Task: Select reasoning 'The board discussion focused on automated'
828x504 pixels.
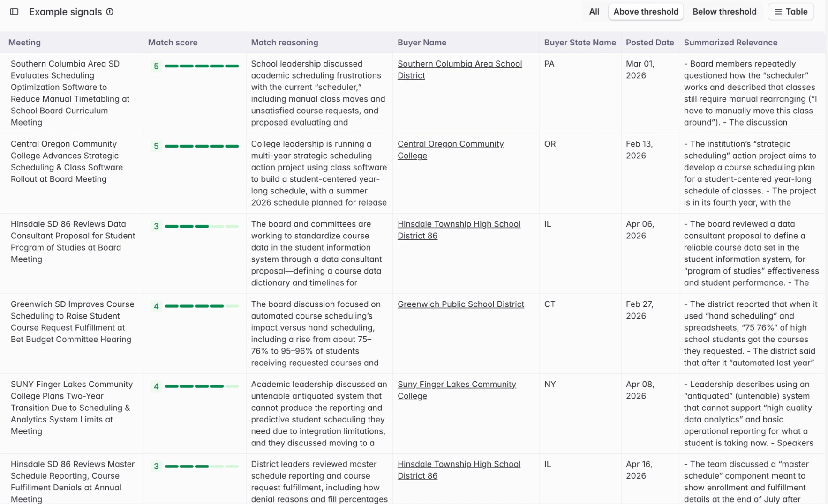Action: pyautogui.click(x=316, y=334)
